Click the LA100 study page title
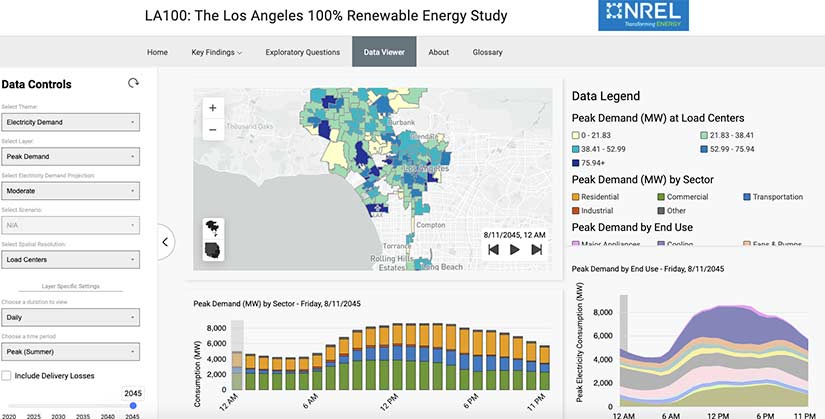This screenshot has height=419, width=825. [326, 16]
